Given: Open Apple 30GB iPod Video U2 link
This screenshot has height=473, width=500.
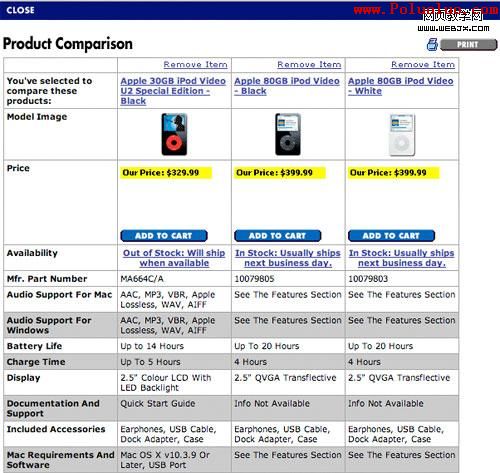Looking at the screenshot, I should 173,91.
